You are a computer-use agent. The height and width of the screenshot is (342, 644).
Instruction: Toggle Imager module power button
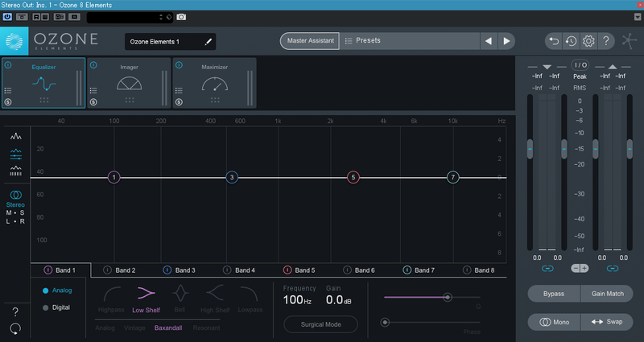click(93, 65)
